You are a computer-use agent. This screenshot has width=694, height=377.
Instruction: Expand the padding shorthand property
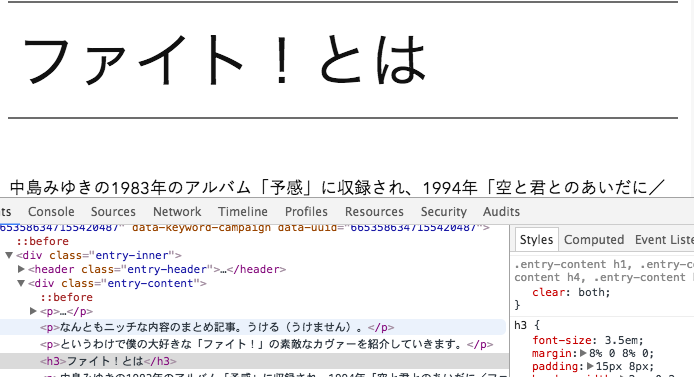[x=590, y=366]
